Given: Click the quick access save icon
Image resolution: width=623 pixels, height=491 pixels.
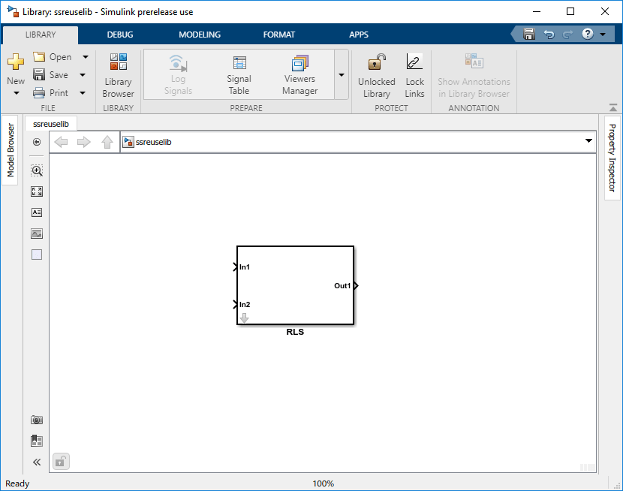Looking at the screenshot, I should coord(529,34).
